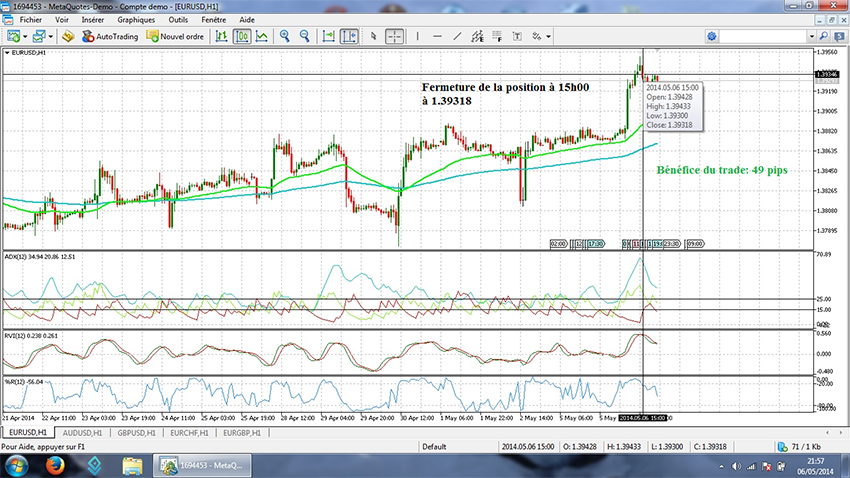This screenshot has width=850, height=478.
Task: Open the Graphiques menu
Action: point(136,20)
